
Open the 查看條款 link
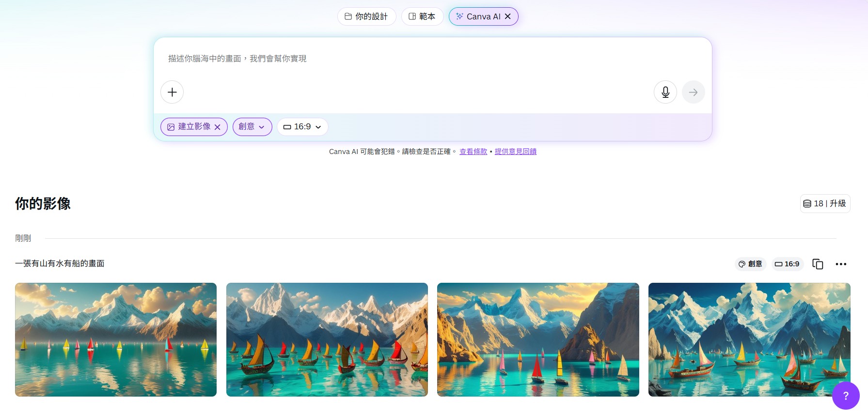click(x=473, y=152)
